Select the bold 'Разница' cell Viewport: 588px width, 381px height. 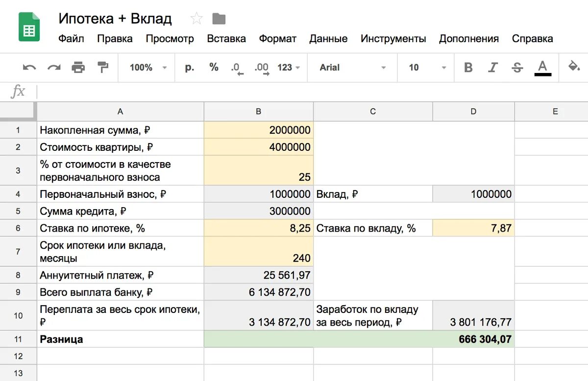[121, 339]
